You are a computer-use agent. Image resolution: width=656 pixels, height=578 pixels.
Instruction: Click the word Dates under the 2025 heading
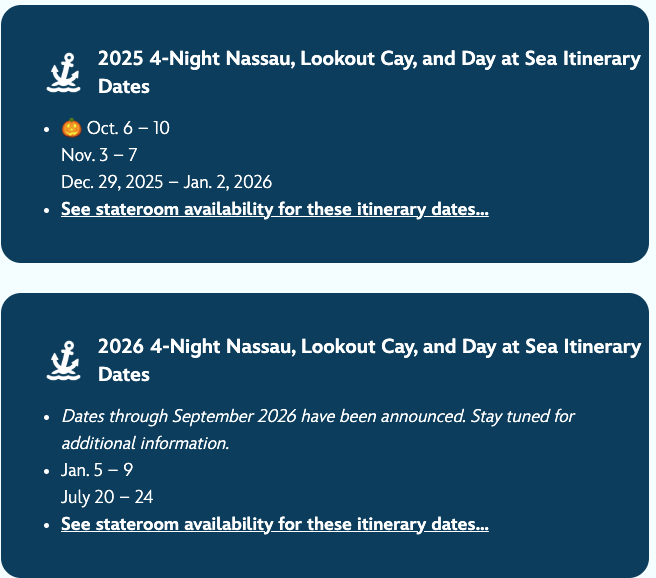pyautogui.click(x=124, y=87)
